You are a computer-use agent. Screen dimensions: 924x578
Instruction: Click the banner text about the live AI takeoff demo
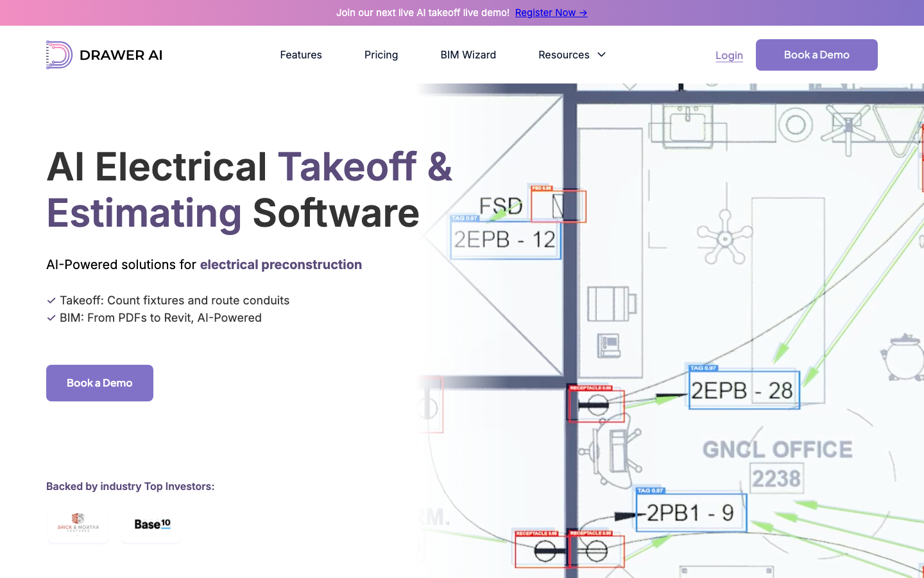point(423,13)
